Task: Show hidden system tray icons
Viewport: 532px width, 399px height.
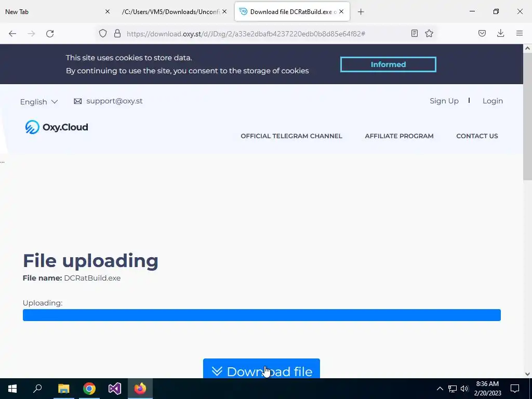Action: pyautogui.click(x=440, y=389)
